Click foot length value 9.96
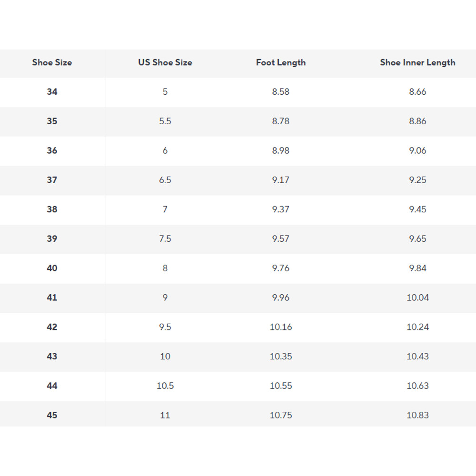476x476 pixels. point(281,297)
